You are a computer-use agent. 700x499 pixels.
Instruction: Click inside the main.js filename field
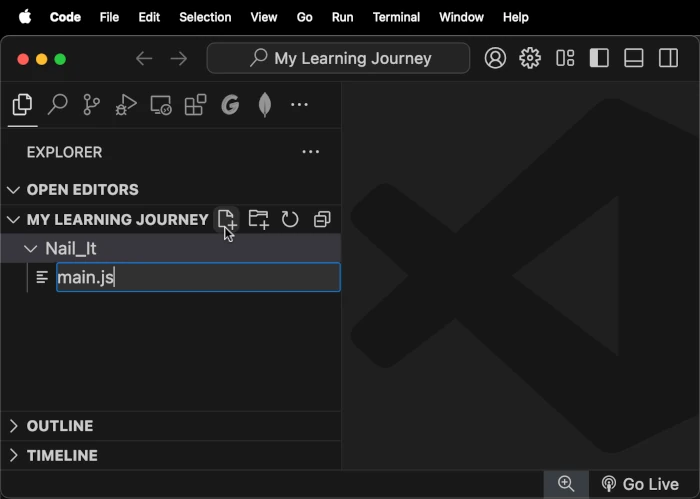pos(198,277)
